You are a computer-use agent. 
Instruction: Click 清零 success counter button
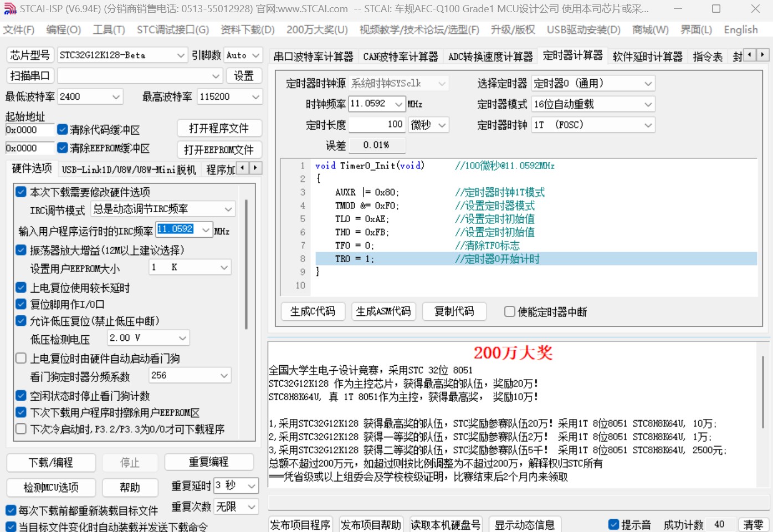tap(753, 524)
